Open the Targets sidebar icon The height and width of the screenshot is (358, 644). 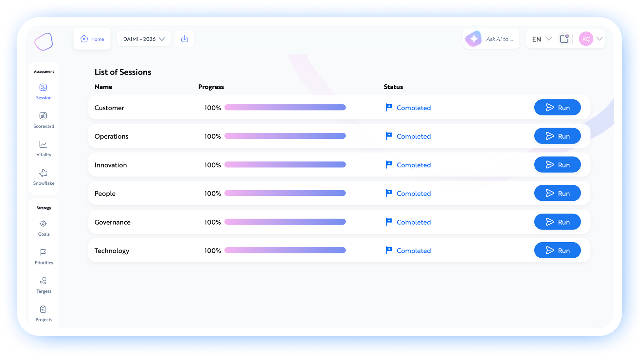tap(43, 281)
